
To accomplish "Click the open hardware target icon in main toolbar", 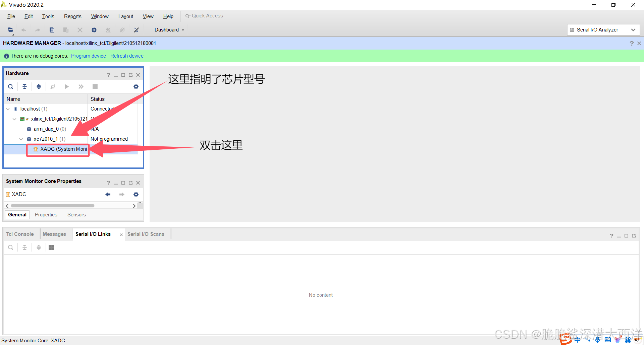I will click(x=10, y=30).
